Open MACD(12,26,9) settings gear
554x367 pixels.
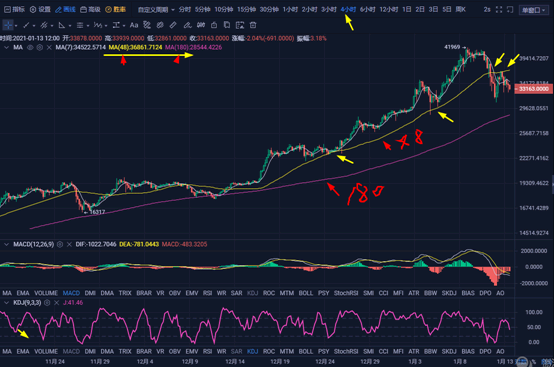coord(60,244)
